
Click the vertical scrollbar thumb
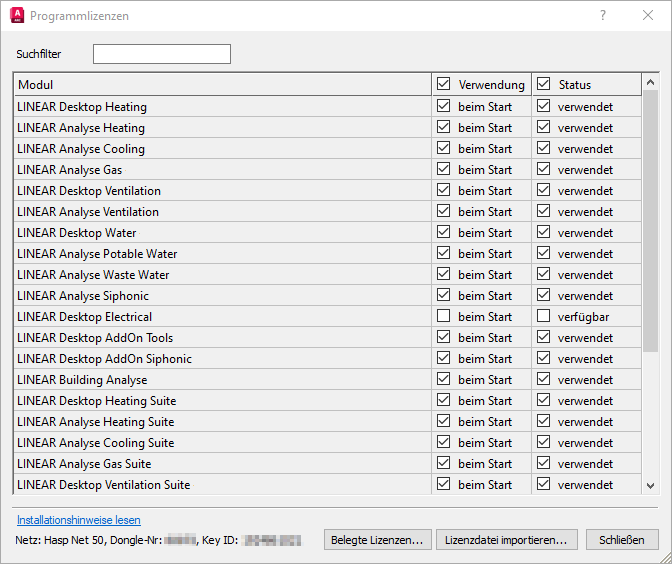click(651, 221)
